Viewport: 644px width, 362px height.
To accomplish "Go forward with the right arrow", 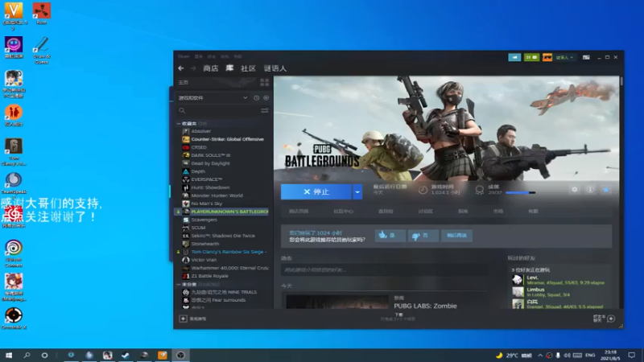I will [x=193, y=68].
